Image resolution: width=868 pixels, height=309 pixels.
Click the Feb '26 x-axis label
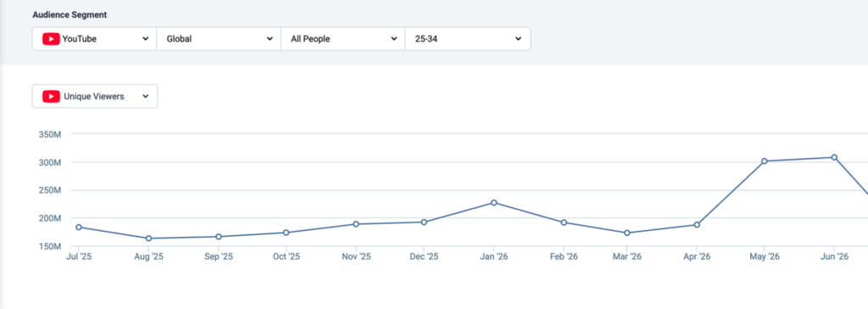click(x=564, y=257)
